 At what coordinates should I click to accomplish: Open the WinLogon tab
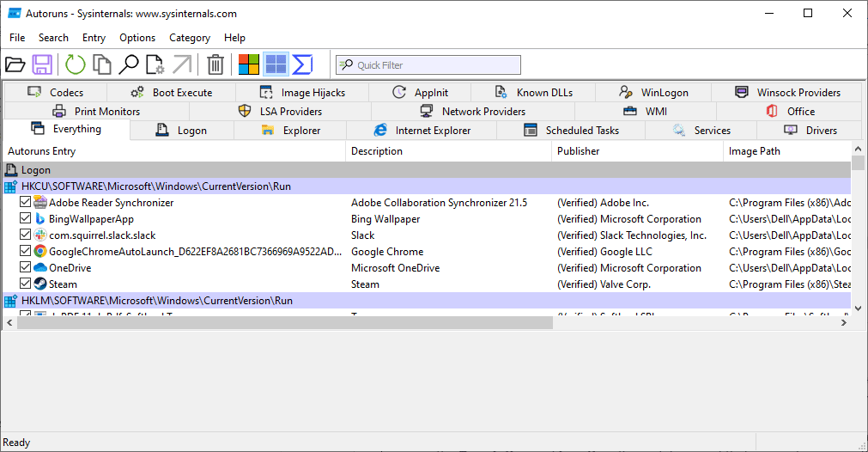tap(653, 93)
